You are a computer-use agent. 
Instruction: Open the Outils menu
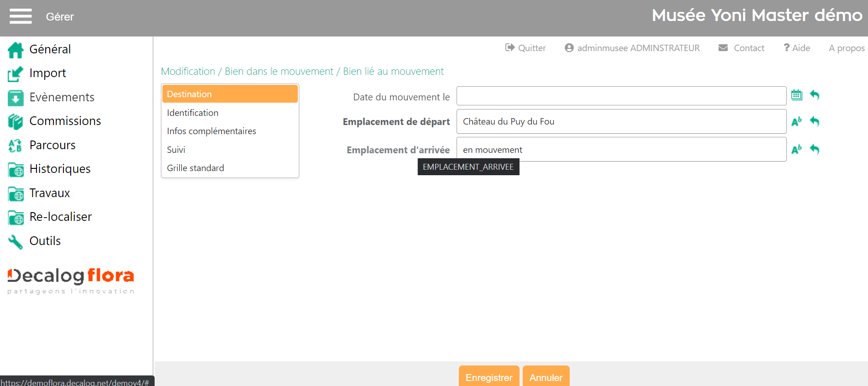click(45, 241)
